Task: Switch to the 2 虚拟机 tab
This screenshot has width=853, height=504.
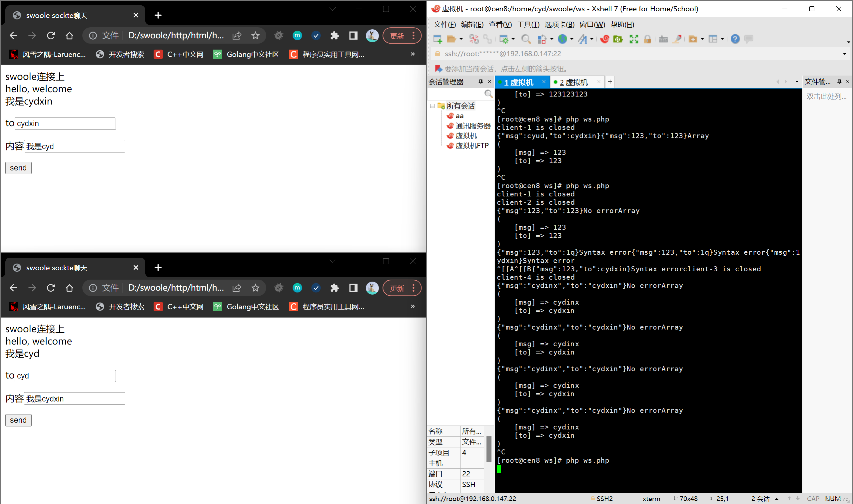Action: coord(574,82)
